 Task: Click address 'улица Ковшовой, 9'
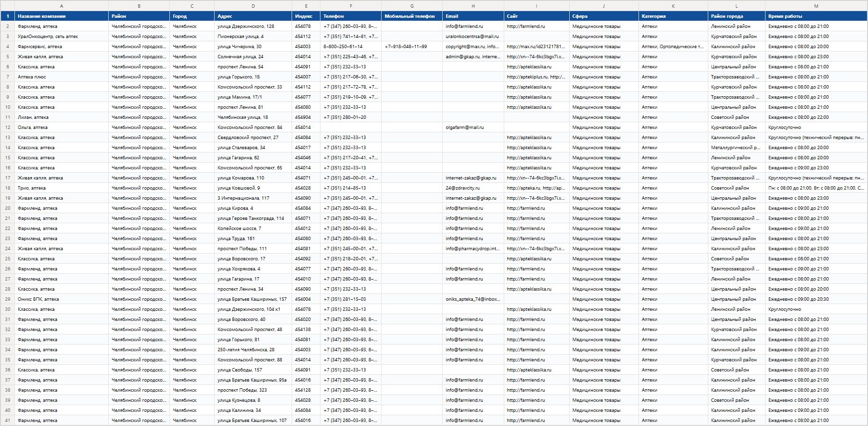click(x=253, y=188)
